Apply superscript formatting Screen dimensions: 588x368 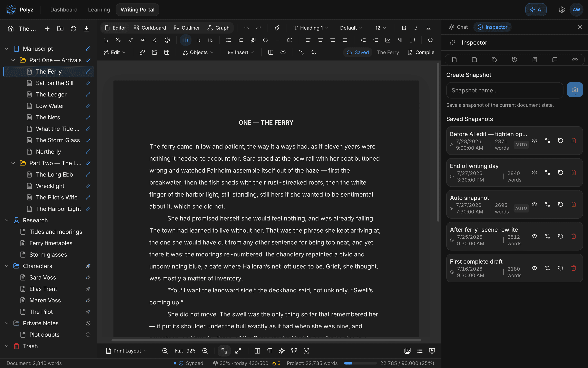coord(131,40)
